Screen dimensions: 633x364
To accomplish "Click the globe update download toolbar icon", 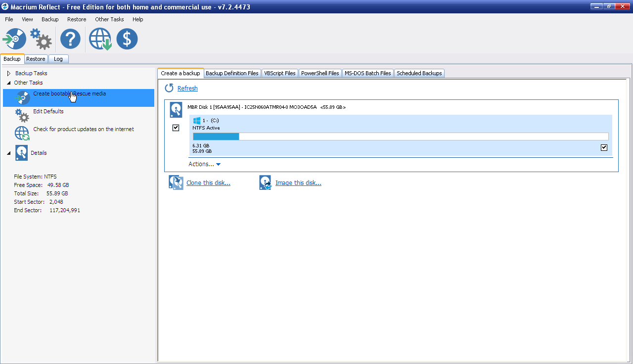I will click(x=100, y=39).
